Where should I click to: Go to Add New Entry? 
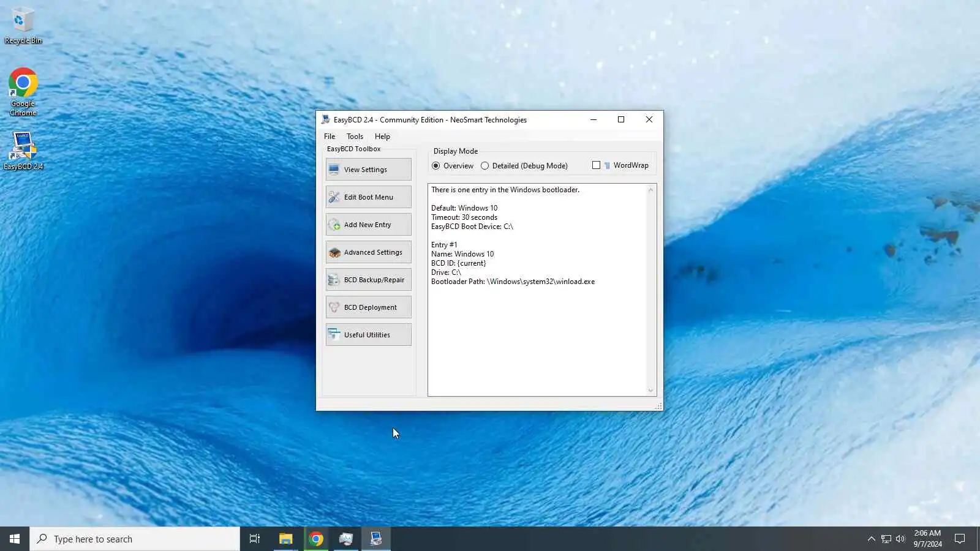click(x=368, y=225)
